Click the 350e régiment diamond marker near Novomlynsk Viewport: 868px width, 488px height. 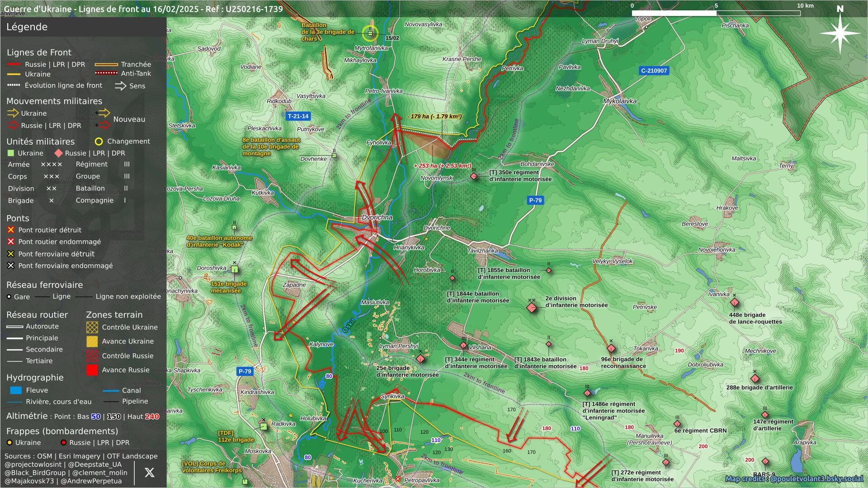point(474,176)
